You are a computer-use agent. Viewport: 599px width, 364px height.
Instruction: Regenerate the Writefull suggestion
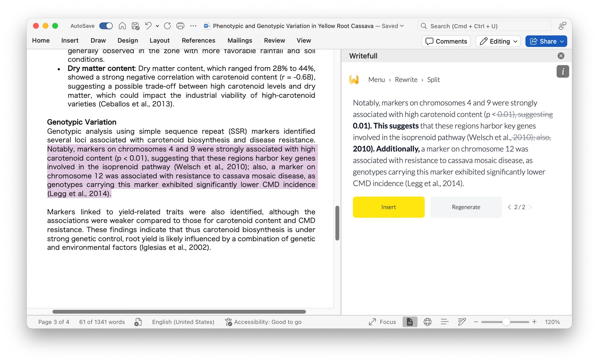[466, 207]
